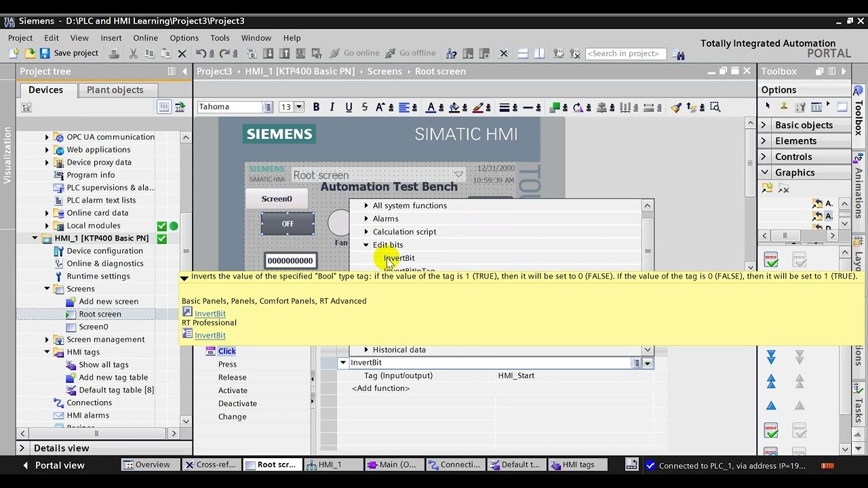Open the Portal view
The image size is (868, 488).
(54, 465)
